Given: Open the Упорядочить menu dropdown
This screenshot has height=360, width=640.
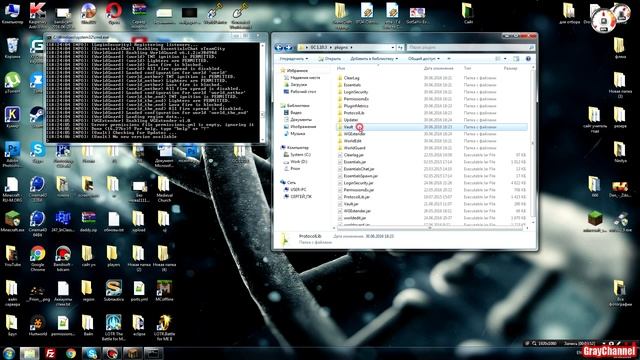Looking at the screenshot, I should 294,59.
